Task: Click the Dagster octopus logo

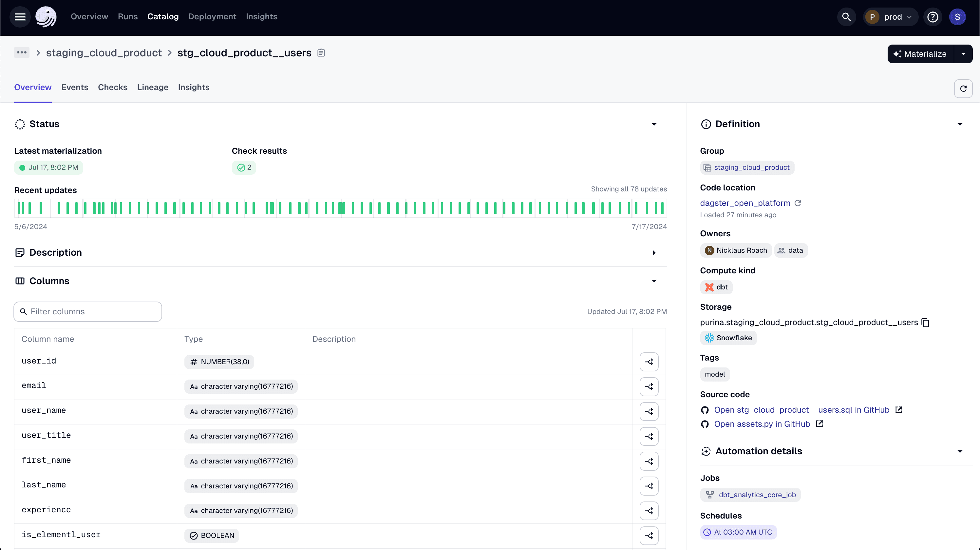Action: 46,16
